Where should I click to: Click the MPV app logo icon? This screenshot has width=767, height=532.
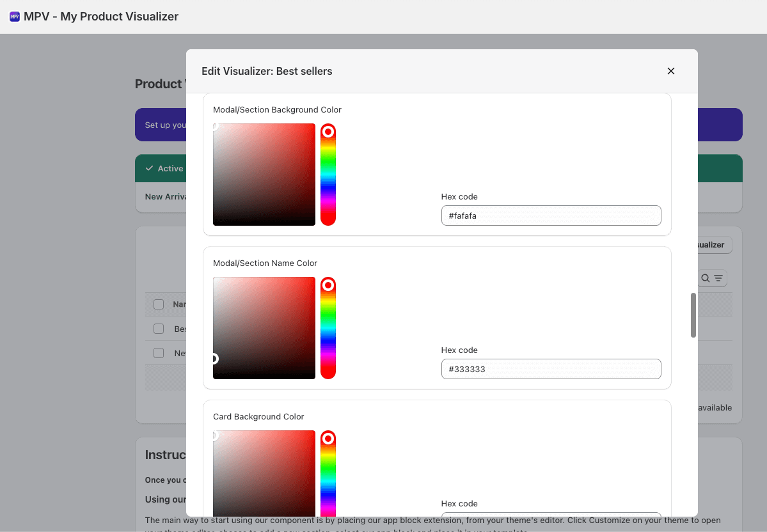pos(15,17)
